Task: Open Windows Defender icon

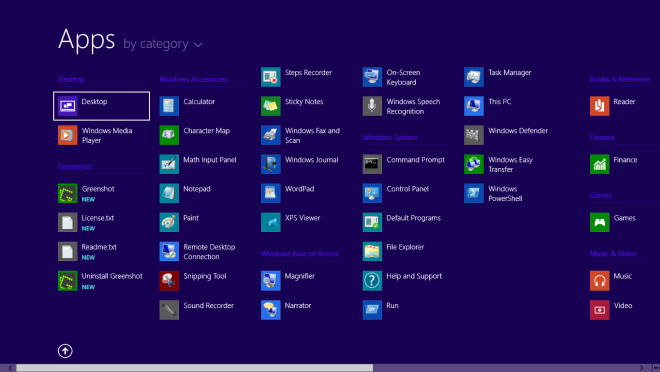Action: pyautogui.click(x=474, y=135)
